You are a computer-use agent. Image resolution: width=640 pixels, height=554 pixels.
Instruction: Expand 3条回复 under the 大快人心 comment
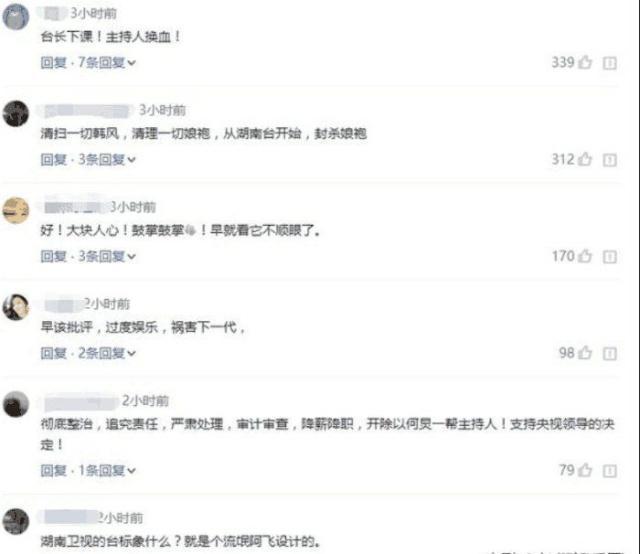click(x=107, y=256)
